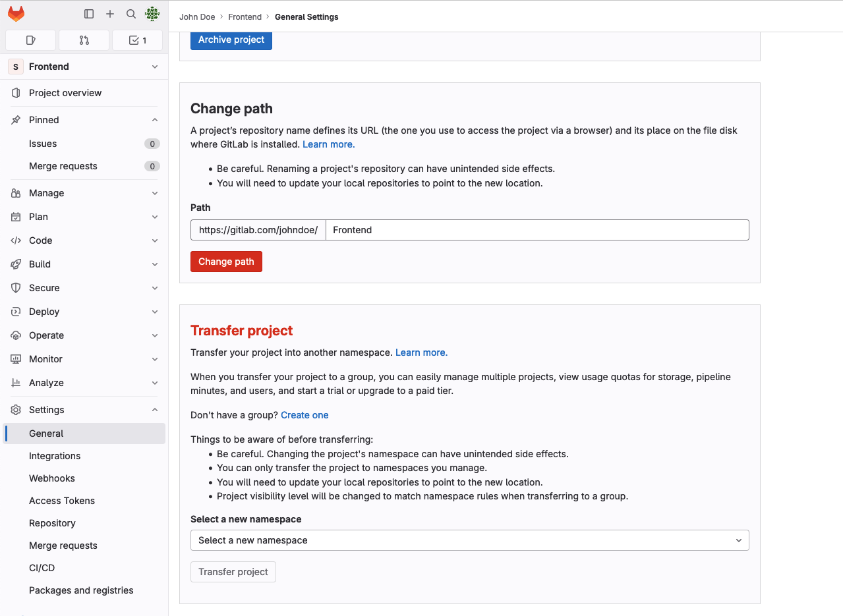The width and height of the screenshot is (843, 616).
Task: Expand the Code sidebar section
Action: pyautogui.click(x=84, y=240)
